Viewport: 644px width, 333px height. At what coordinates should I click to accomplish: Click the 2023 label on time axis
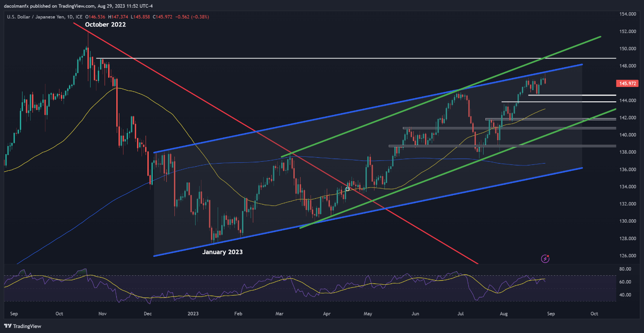(x=193, y=313)
